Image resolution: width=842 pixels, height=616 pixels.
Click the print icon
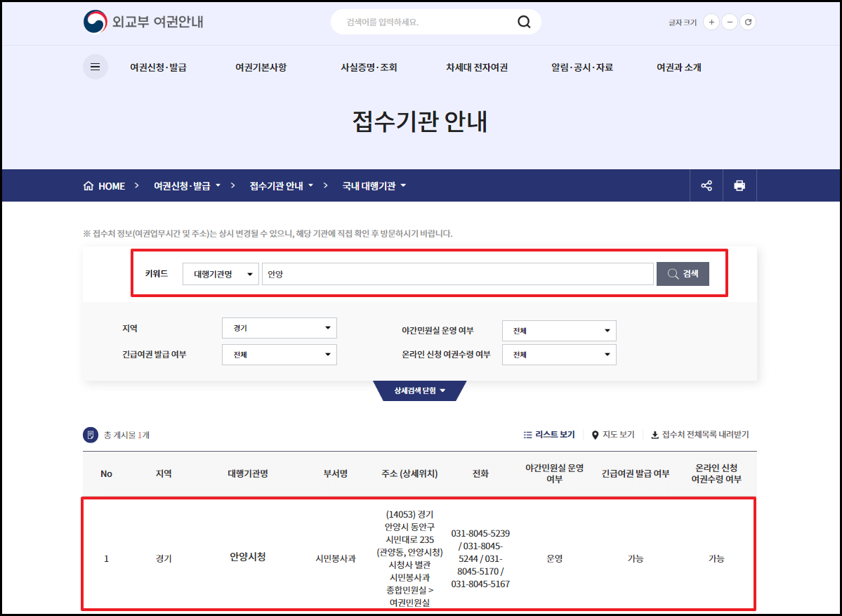click(x=739, y=185)
